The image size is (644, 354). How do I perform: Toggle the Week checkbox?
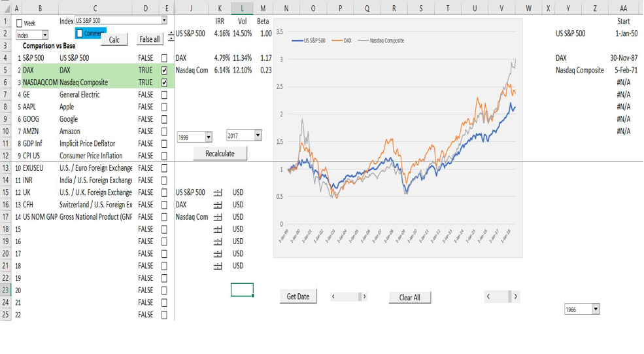pos(20,24)
